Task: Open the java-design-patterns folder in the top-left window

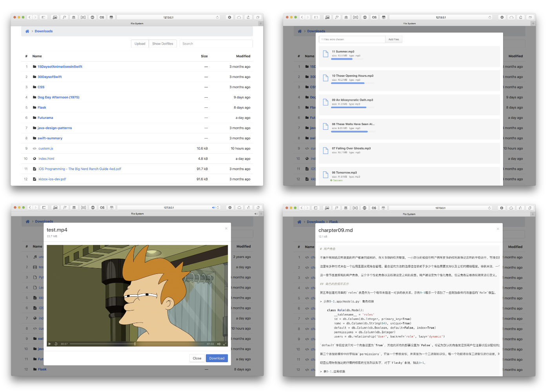Action: (55, 128)
